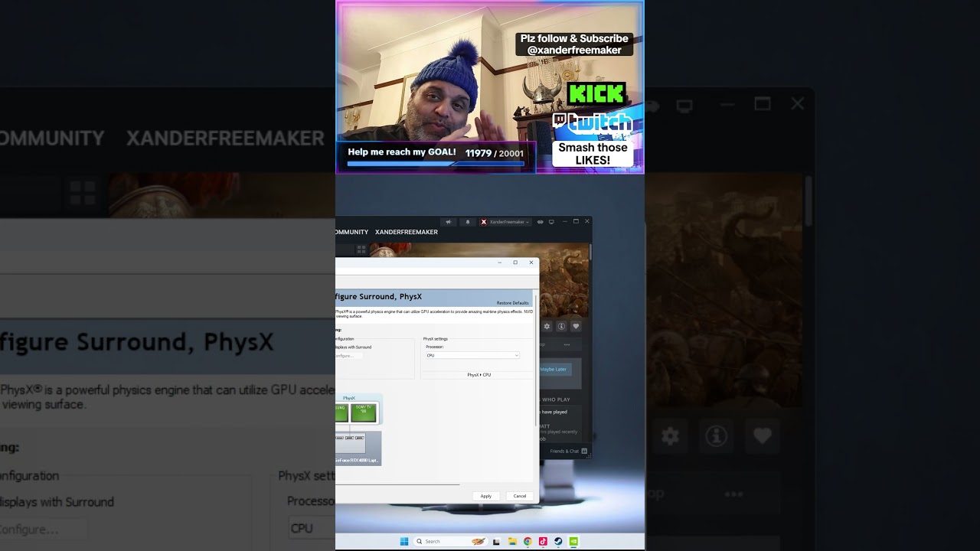The image size is (980, 551).
Task: Select the SONY TV display thumbnail
Action: [x=364, y=412]
